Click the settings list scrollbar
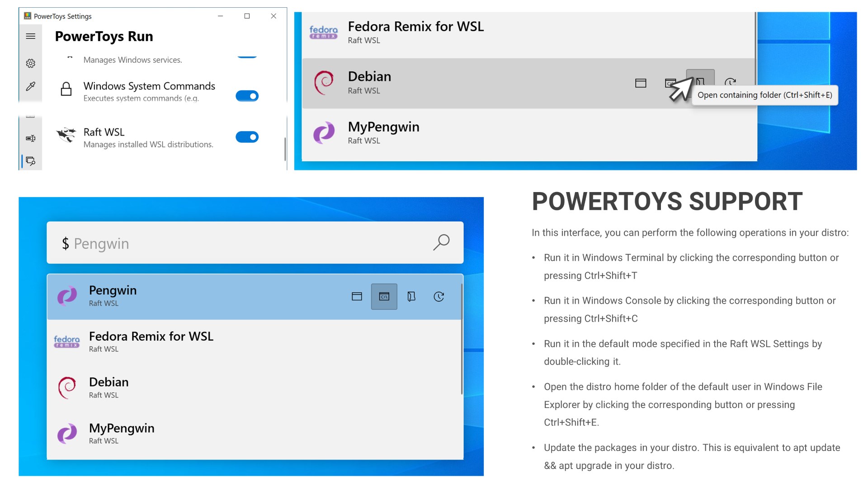The width and height of the screenshot is (868, 488). point(285,149)
